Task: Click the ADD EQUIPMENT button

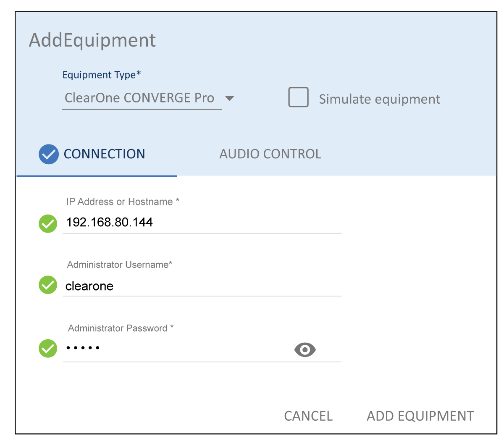Action: click(420, 416)
